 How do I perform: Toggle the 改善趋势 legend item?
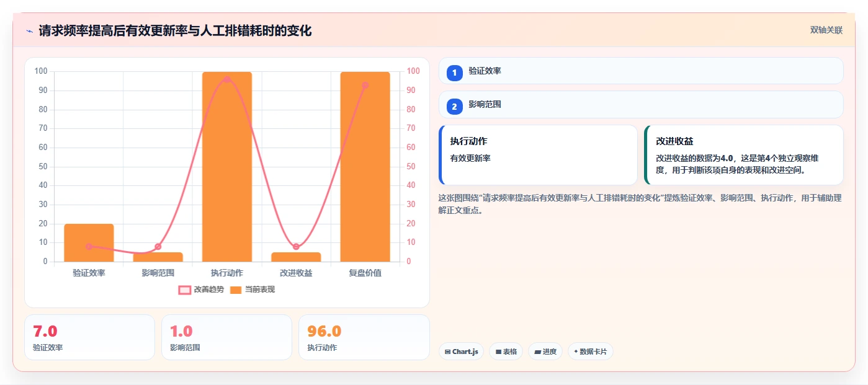click(x=201, y=290)
